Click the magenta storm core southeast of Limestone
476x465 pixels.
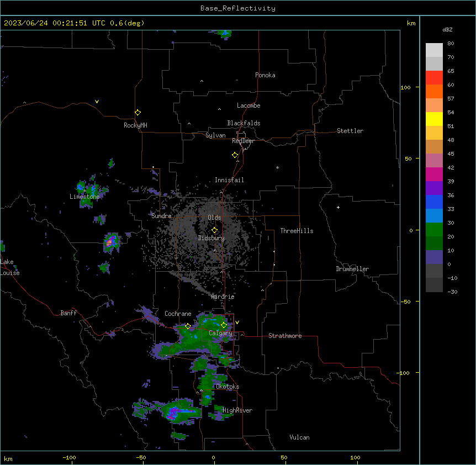[x=110, y=242]
